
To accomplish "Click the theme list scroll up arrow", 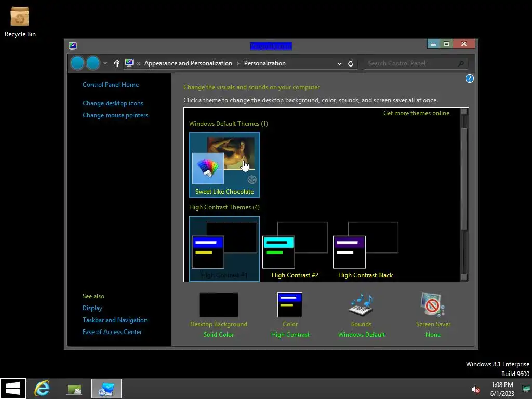I will (x=464, y=112).
